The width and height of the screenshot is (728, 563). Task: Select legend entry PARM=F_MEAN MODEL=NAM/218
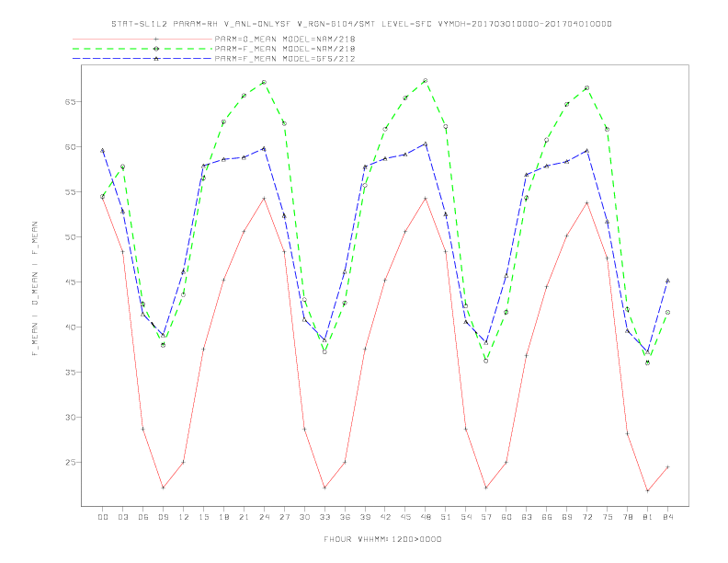pos(285,49)
